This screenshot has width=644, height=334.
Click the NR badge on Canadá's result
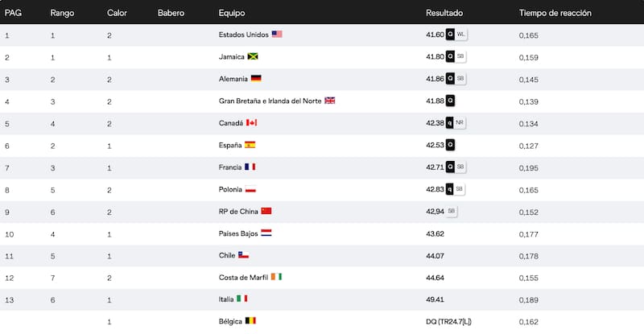click(x=460, y=122)
